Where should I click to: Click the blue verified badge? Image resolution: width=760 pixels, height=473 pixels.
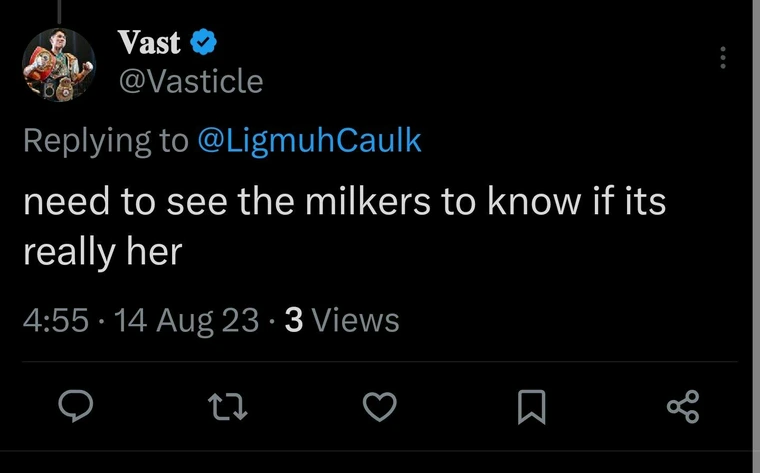[203, 42]
